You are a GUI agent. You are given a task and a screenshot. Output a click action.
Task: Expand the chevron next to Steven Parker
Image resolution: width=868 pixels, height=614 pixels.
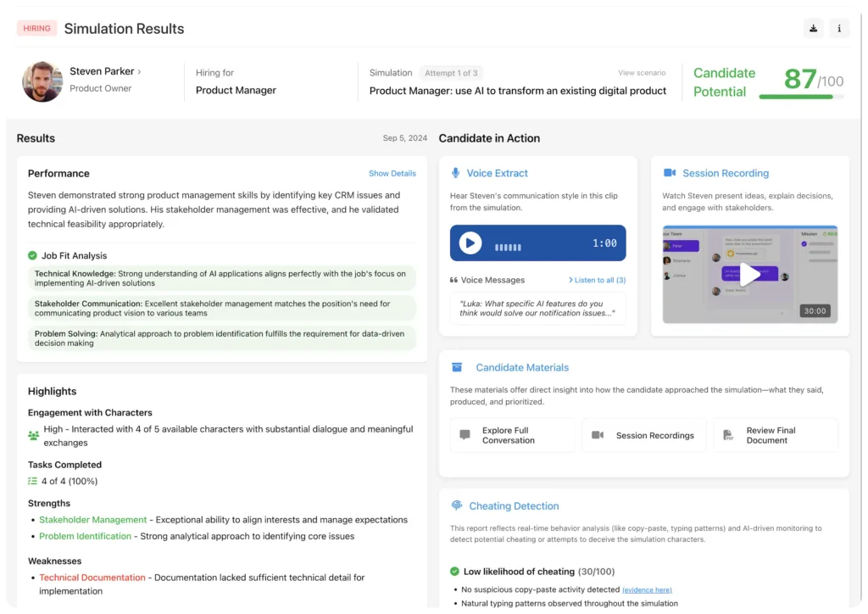(x=140, y=72)
